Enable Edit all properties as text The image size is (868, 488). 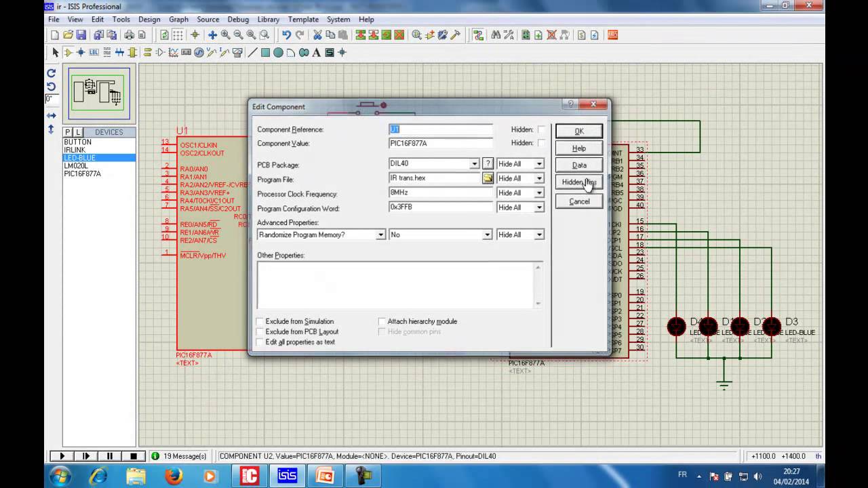point(260,342)
